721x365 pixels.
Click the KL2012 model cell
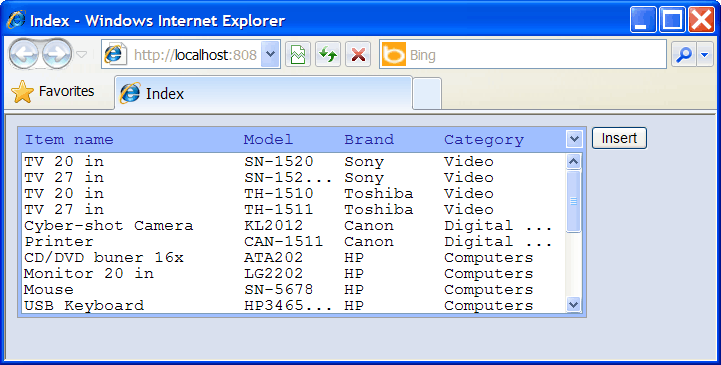click(x=274, y=226)
